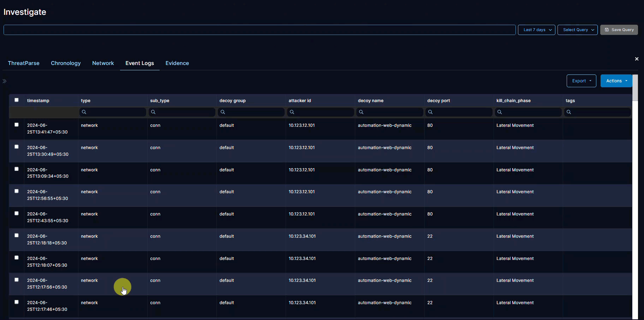
Task: Open the Select Query dropdown
Action: [577, 30]
